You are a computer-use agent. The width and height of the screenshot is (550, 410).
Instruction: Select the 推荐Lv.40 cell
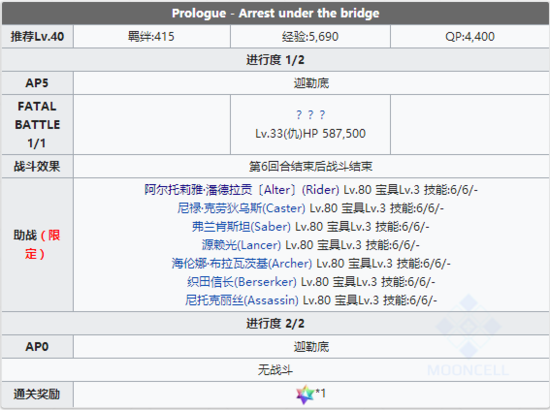click(x=38, y=36)
